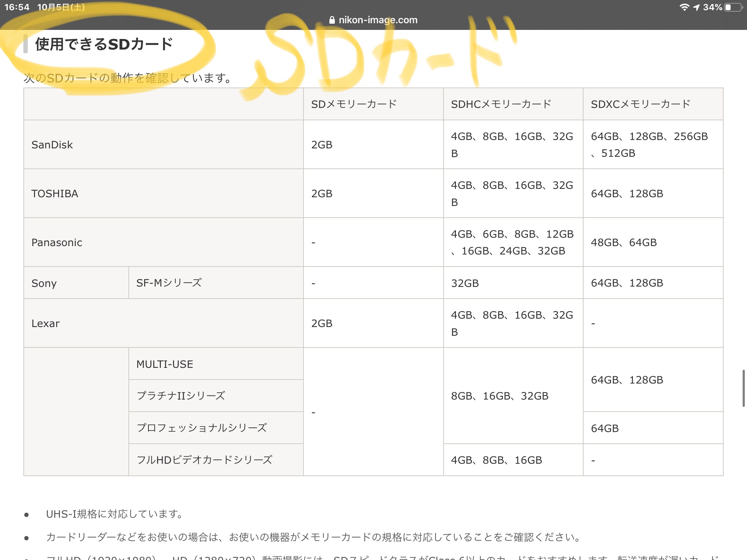The width and height of the screenshot is (747, 560).
Task: Tap Panasonic's SDHC cell with 24GB
Action: coord(513,242)
